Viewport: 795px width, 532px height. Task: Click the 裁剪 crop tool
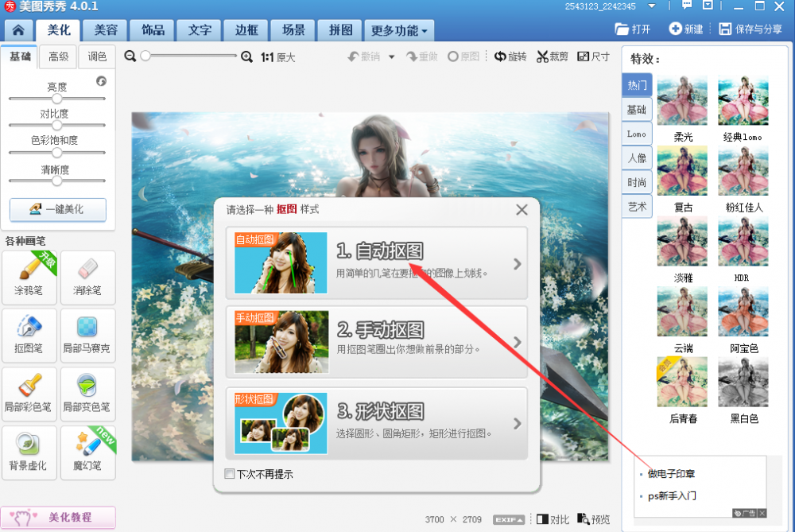553,56
